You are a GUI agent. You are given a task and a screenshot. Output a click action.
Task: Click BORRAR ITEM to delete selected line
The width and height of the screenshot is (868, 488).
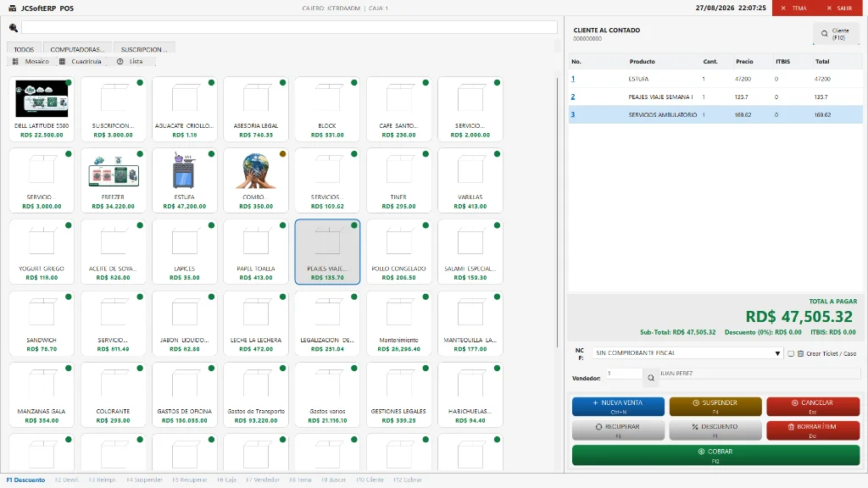tap(813, 430)
